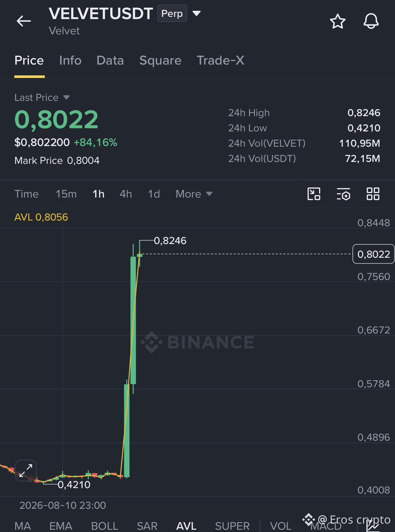
Task: Click the 0,7560 price axis label
Action: (x=374, y=277)
